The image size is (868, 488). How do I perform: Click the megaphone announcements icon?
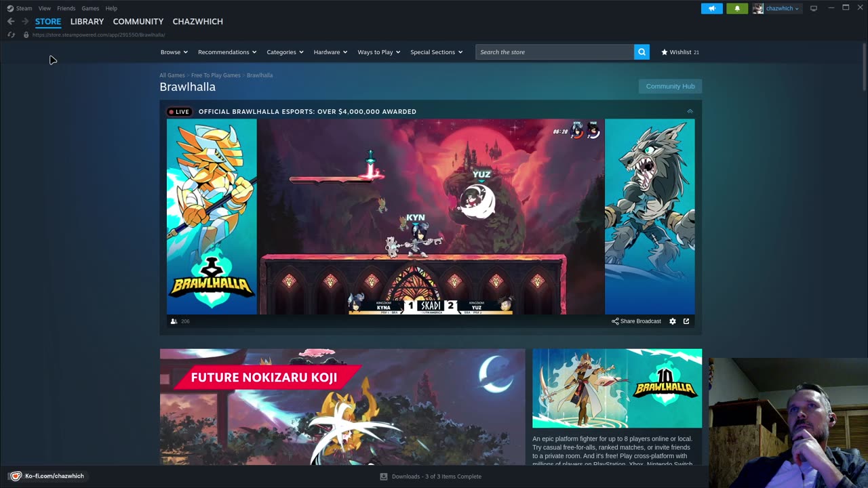pyautogui.click(x=712, y=8)
